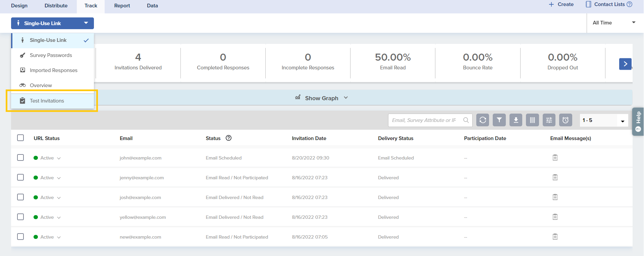This screenshot has height=256, width=644.
Task: Open the sliders settings icon
Action: 549,120
